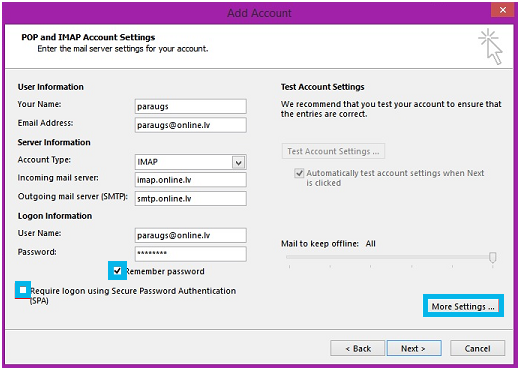Click the User Information heading
Viewport: 520px width, 371px height.
(x=51, y=87)
